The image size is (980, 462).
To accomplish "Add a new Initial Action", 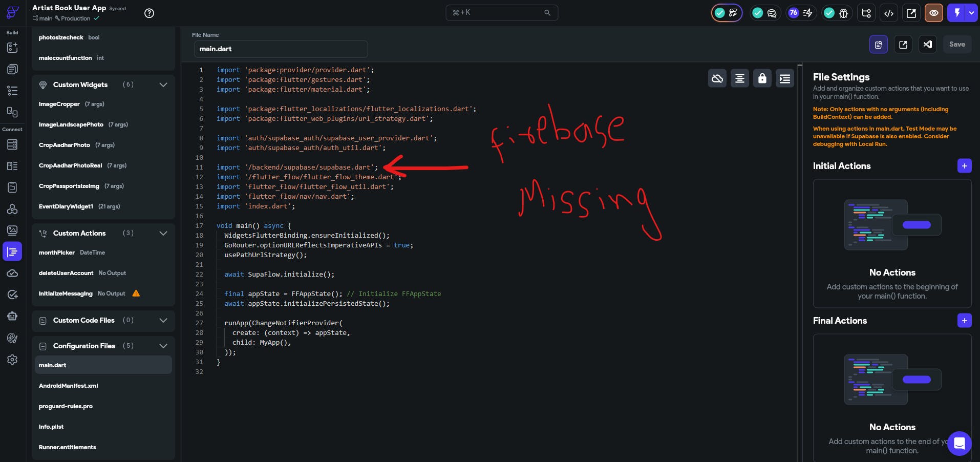I will (x=964, y=166).
